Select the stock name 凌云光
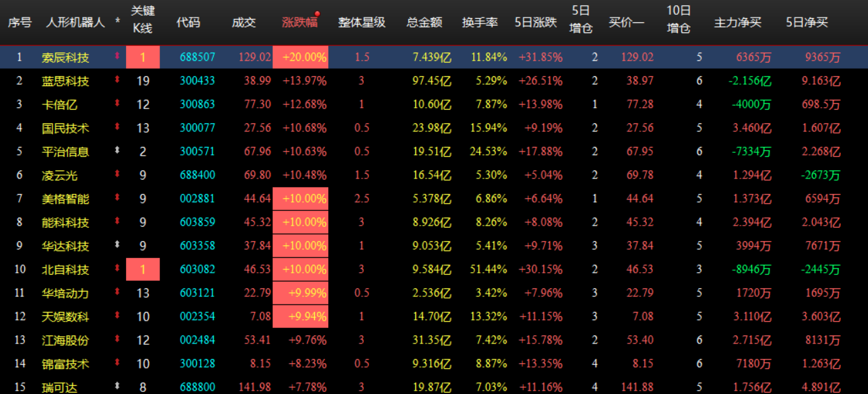 coord(59,176)
